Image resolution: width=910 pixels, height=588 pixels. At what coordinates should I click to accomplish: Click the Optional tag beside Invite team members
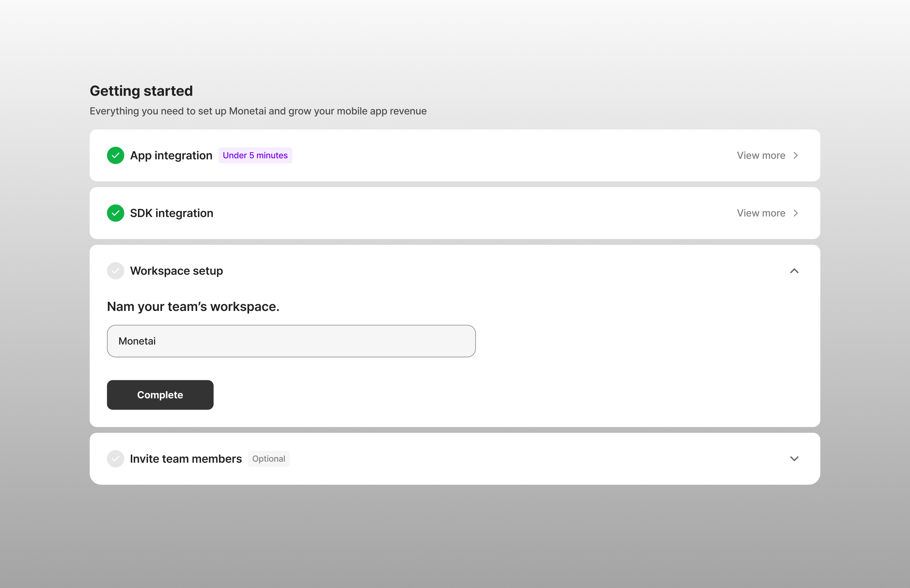tap(269, 459)
